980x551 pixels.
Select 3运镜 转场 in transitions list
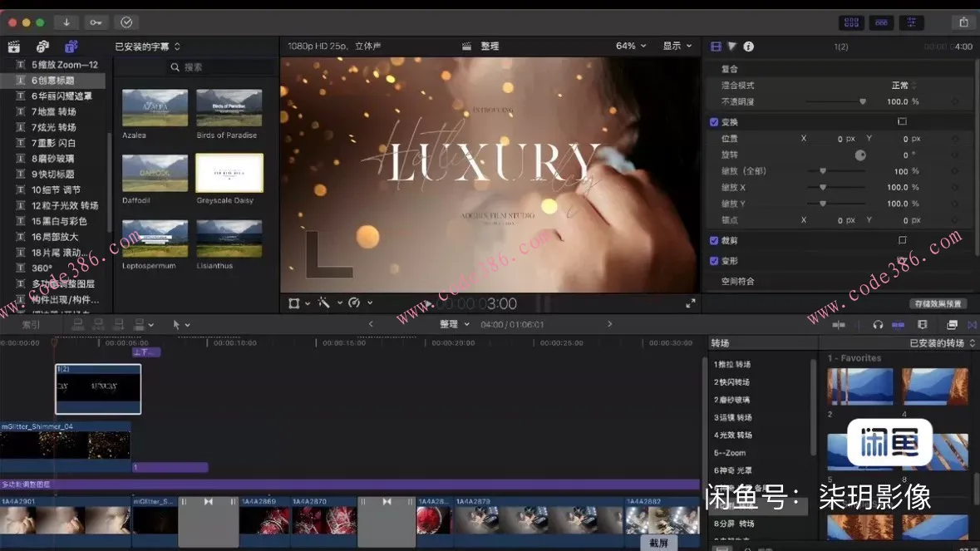pos(732,417)
